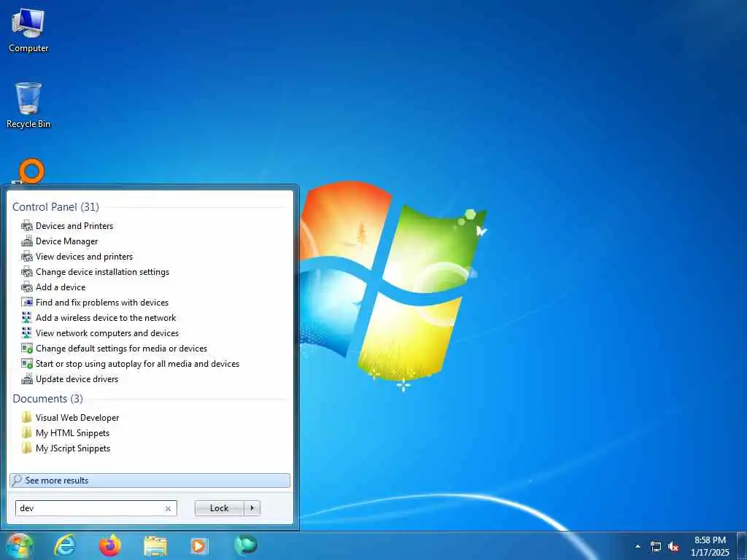
Task: Open My JScript Snippets folder result
Action: point(73,448)
